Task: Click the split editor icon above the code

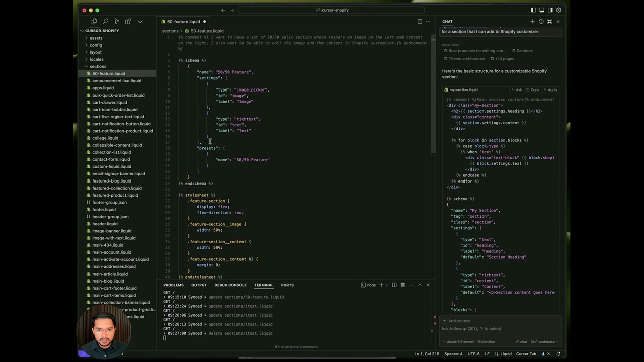Action: (x=420, y=21)
